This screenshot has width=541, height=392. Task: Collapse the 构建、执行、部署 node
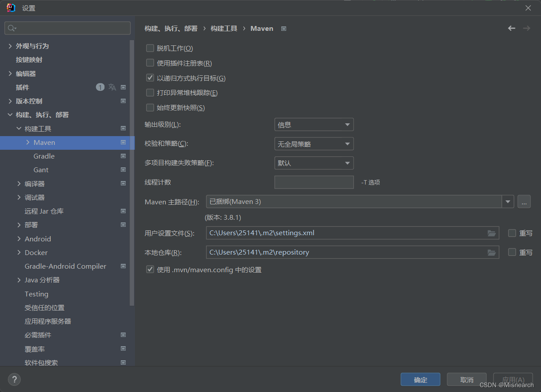tap(10, 115)
